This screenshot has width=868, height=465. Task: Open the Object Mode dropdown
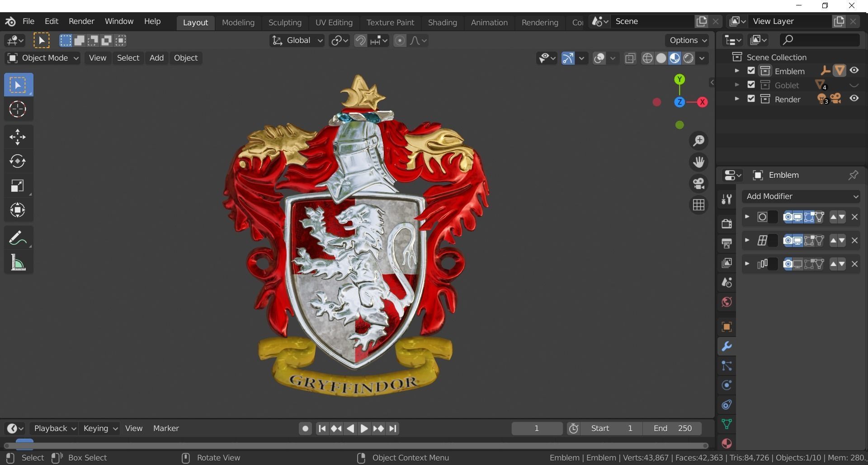click(42, 58)
